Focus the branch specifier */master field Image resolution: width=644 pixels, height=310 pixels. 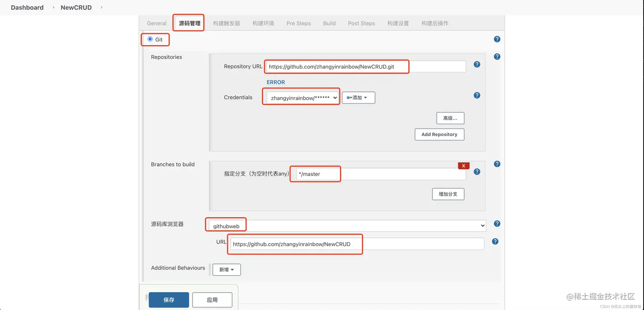(381, 174)
